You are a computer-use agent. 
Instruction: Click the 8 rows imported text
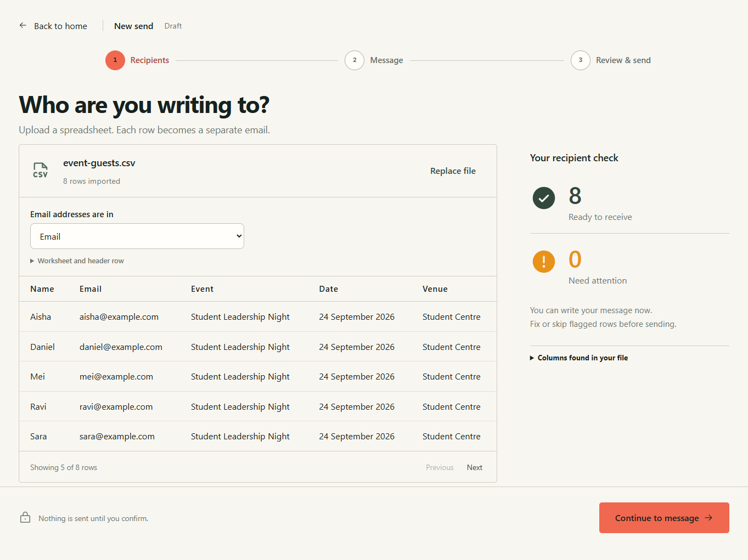(x=92, y=181)
